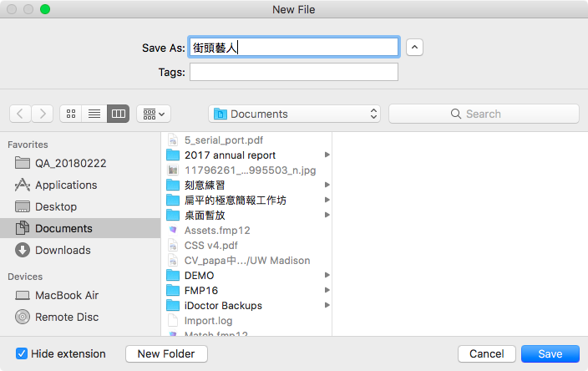Viewport: 588px width, 371px height.
Task: Click the 2017 annual report folder icon
Action: (x=173, y=155)
